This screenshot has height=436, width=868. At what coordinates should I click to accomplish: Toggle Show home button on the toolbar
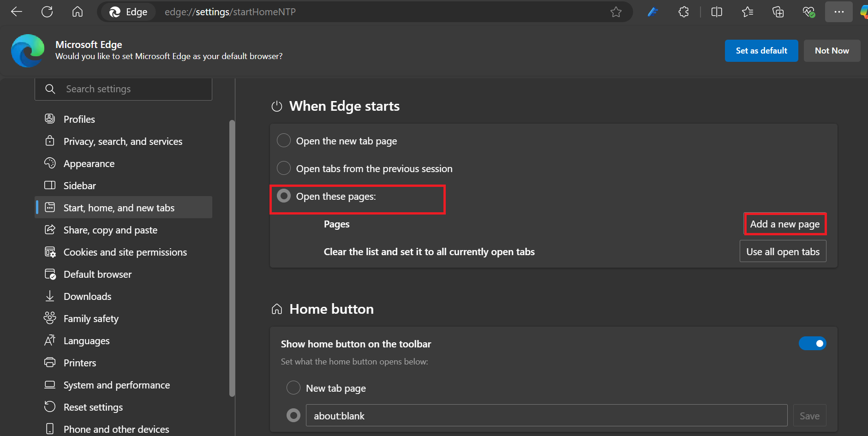pyautogui.click(x=813, y=343)
